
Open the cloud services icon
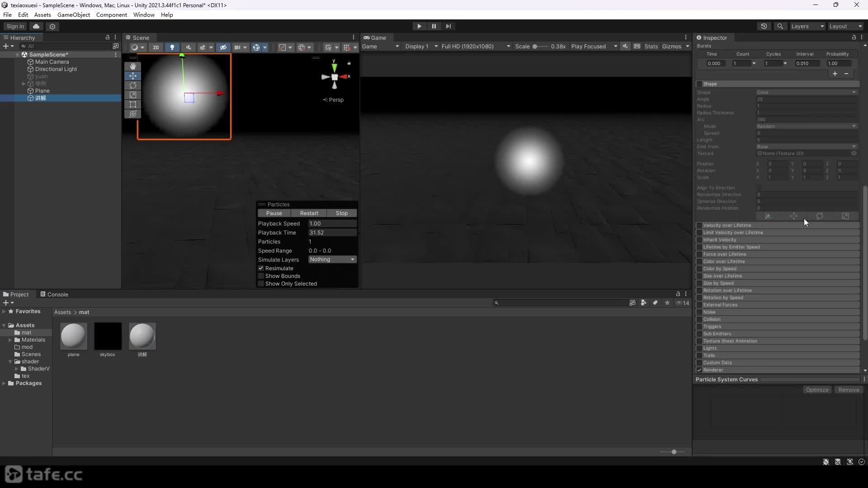coord(36,26)
